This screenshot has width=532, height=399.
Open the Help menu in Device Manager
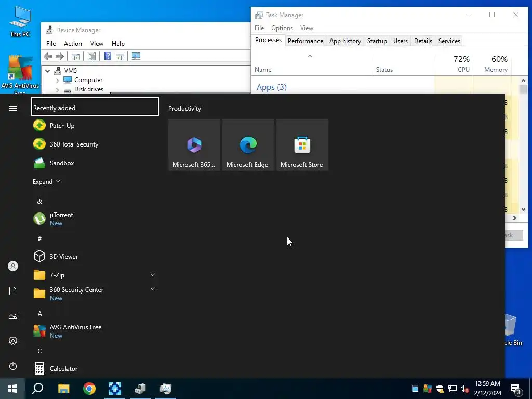pyautogui.click(x=118, y=44)
